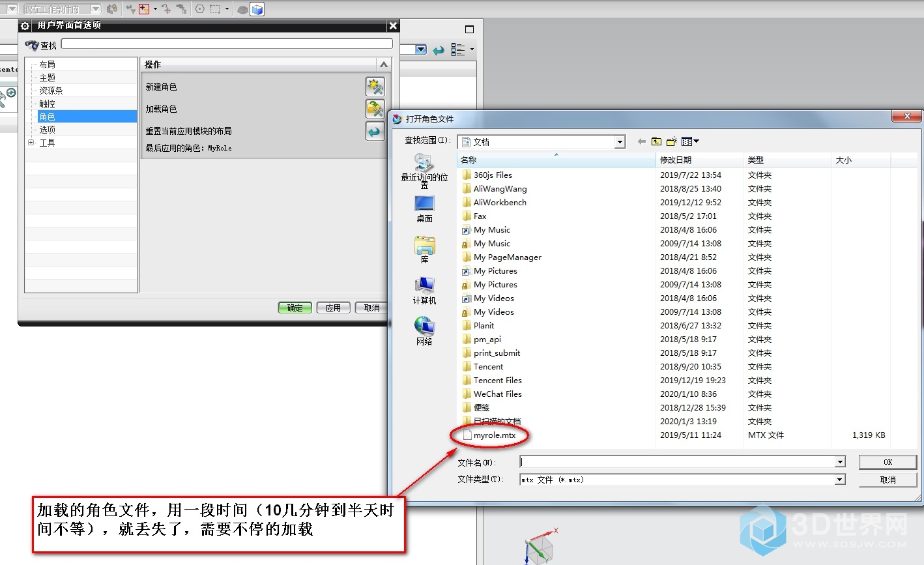Click the New Role (新建角色) icon button

[x=375, y=87]
